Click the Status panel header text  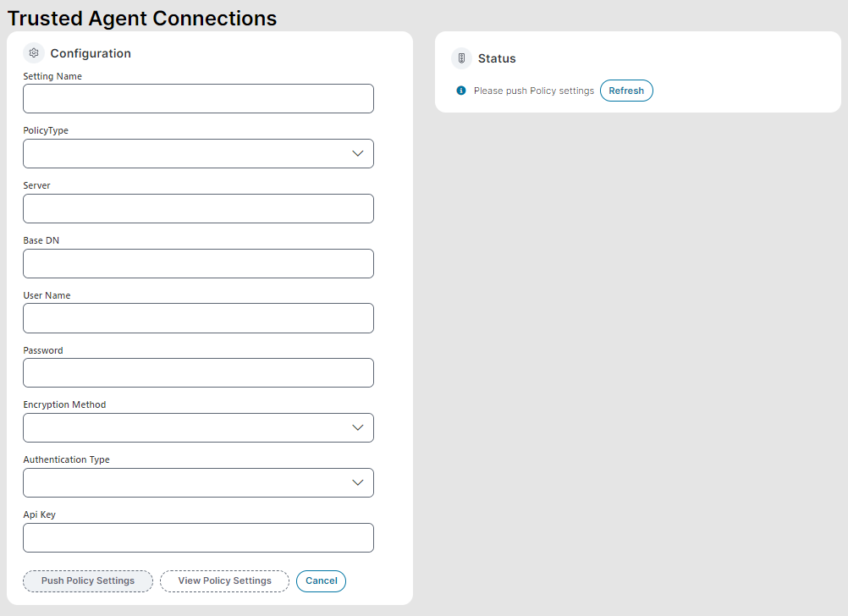[x=497, y=58]
